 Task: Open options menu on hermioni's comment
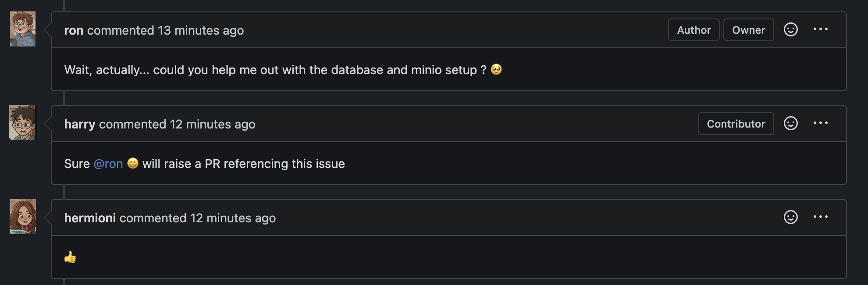point(821,217)
